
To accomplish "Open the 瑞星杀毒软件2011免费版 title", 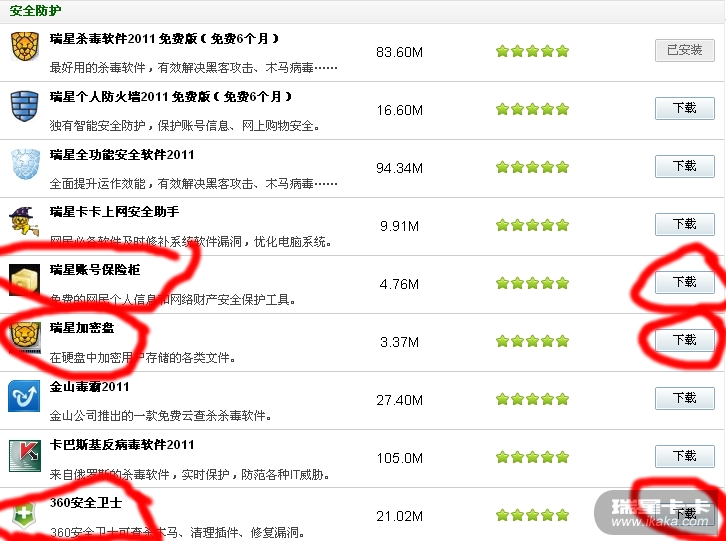I will point(164,39).
